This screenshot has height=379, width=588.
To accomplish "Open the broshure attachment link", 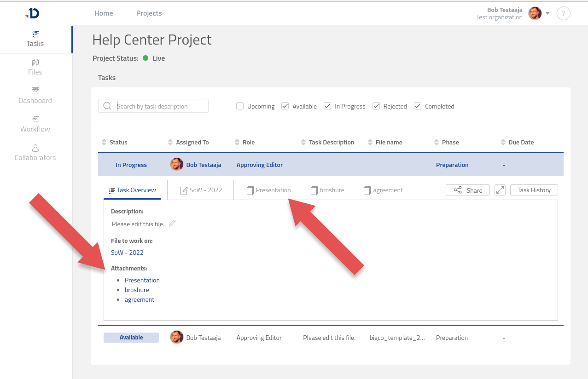I will coord(137,290).
